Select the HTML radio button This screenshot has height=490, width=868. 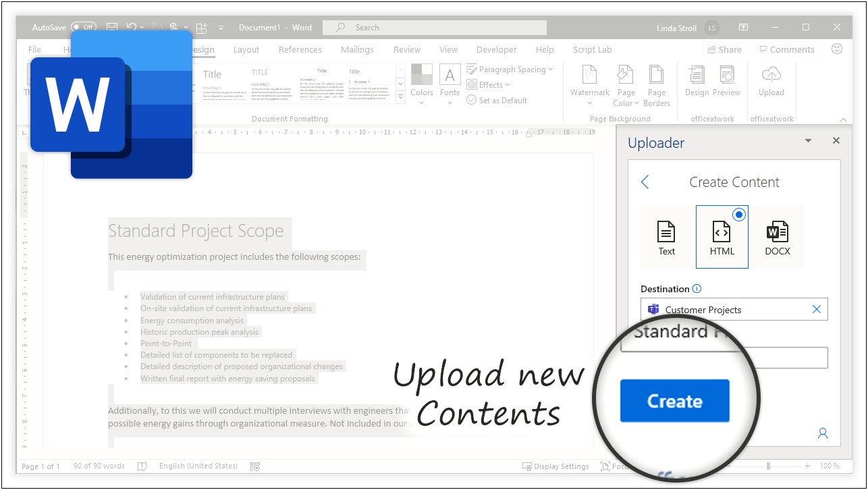739,215
